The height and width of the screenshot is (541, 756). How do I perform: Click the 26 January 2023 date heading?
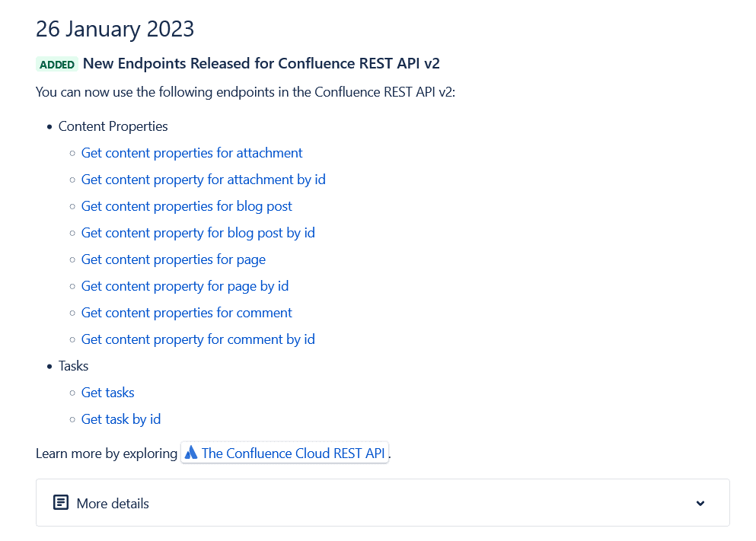115,29
